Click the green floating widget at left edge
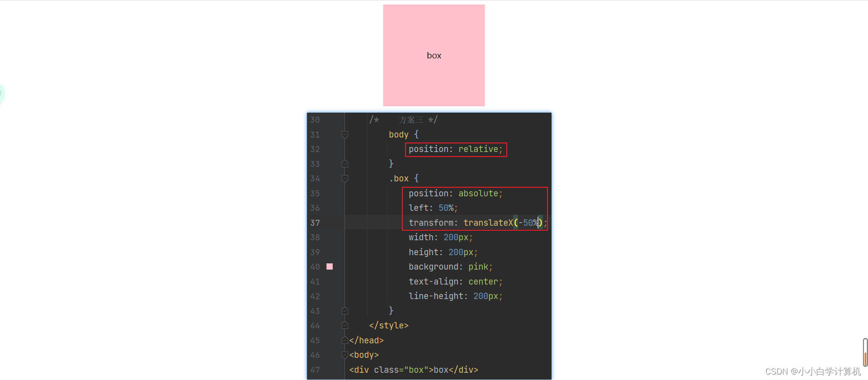The width and height of the screenshot is (868, 380). click(x=2, y=94)
